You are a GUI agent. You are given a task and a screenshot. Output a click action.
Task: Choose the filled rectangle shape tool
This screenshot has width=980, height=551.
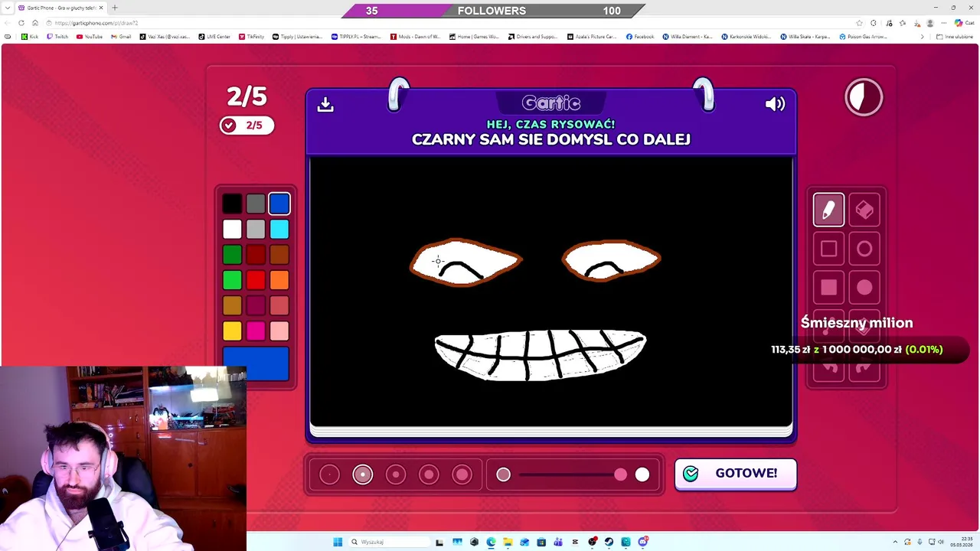pos(828,287)
